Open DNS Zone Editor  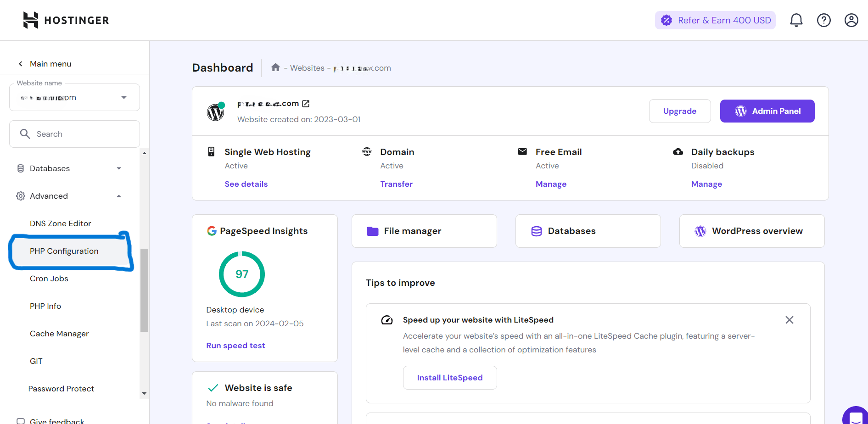coord(61,223)
